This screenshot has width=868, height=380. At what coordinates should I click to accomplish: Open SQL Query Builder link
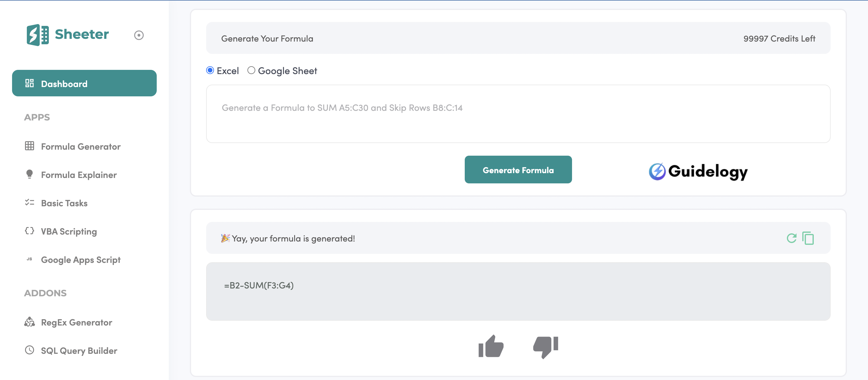79,350
